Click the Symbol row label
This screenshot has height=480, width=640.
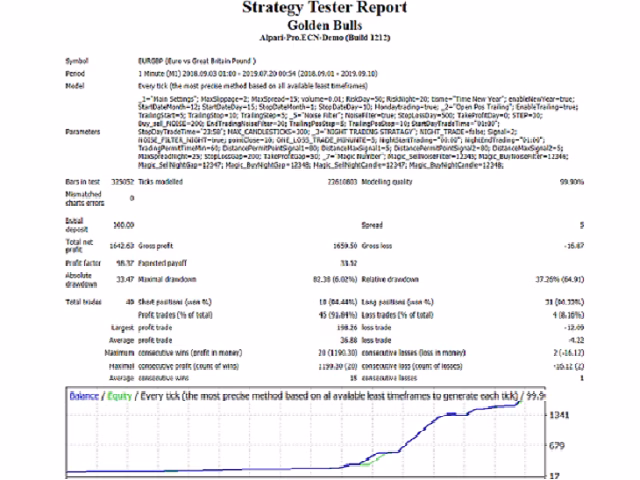(x=77, y=61)
